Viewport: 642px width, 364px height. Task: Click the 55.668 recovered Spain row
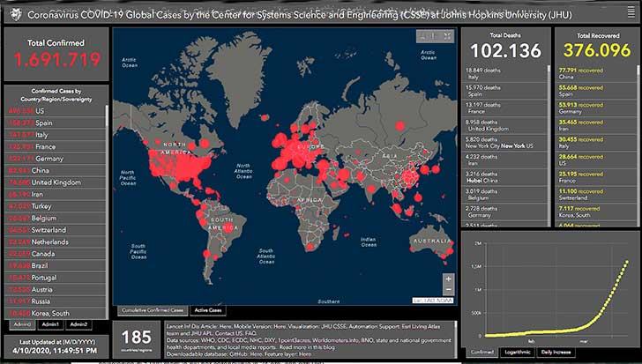coord(596,91)
